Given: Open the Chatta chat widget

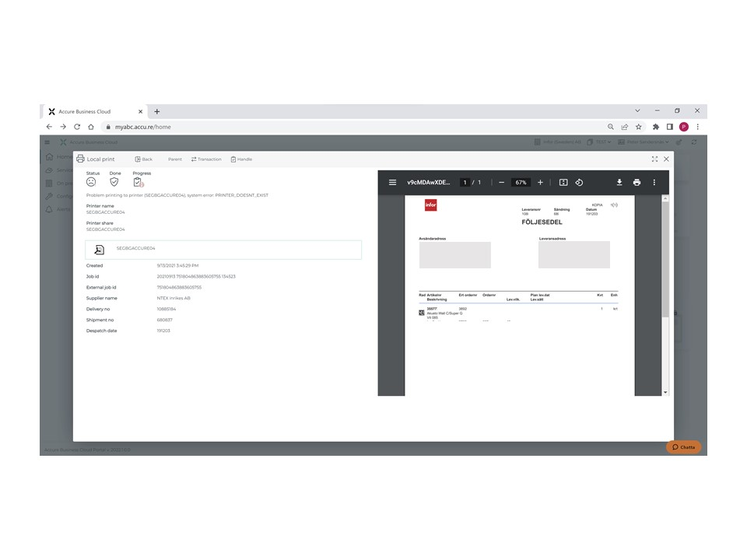Looking at the screenshot, I should (x=684, y=447).
